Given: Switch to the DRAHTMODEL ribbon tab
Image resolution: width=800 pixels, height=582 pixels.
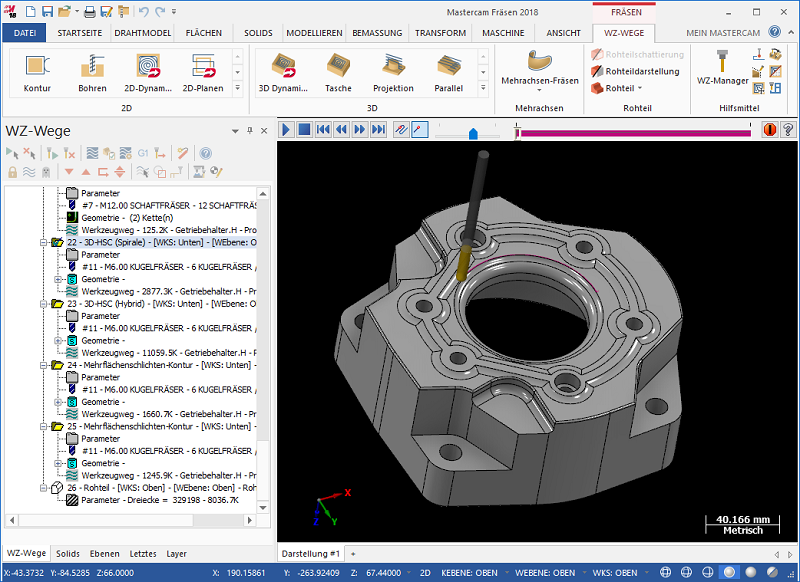Looking at the screenshot, I should tap(143, 33).
